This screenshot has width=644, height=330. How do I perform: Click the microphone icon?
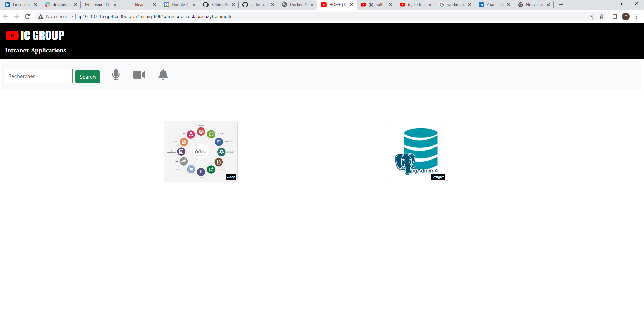tap(116, 75)
